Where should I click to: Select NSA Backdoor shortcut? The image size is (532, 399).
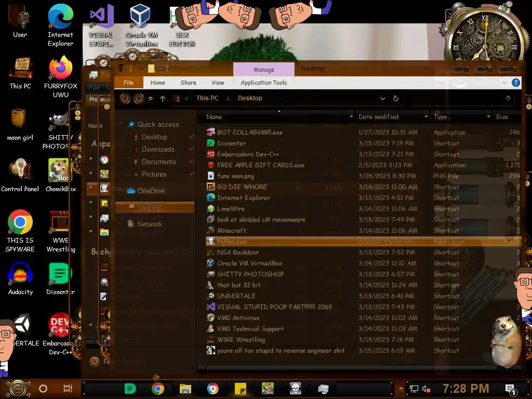tap(363, 252)
